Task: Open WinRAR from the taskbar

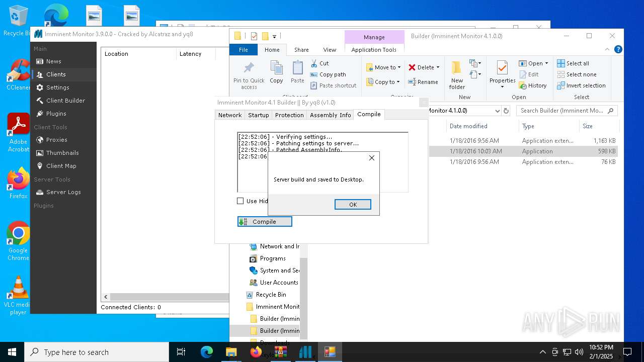Action: click(281, 352)
